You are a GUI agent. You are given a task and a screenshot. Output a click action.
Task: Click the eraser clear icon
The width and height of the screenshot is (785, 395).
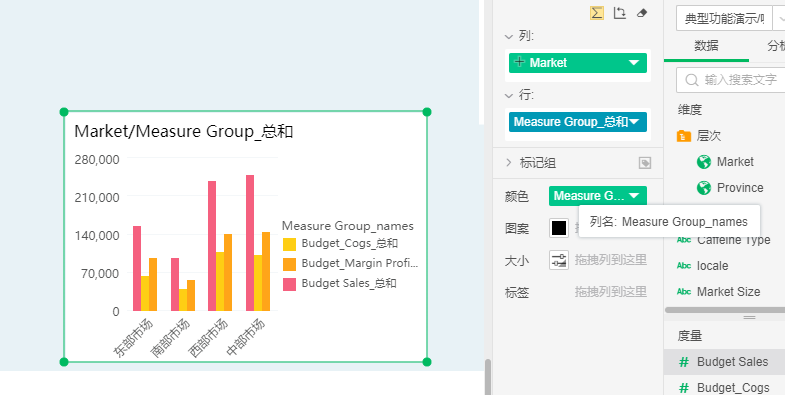pos(642,13)
